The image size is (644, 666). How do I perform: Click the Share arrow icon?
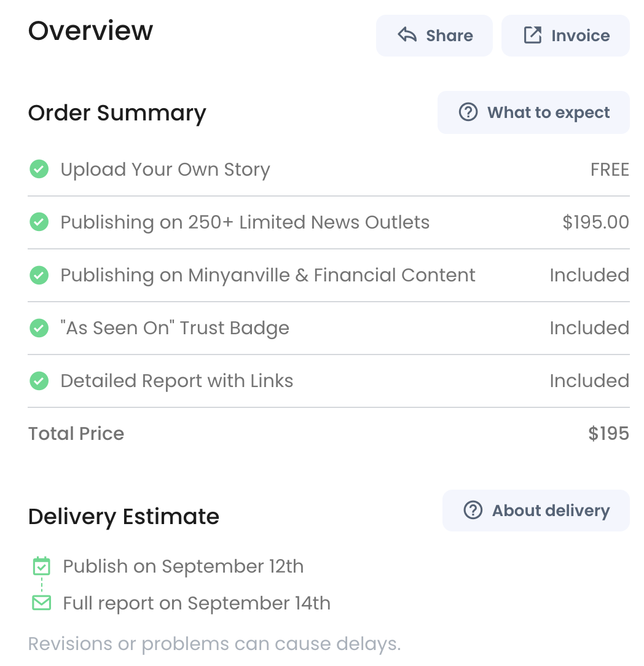[407, 35]
